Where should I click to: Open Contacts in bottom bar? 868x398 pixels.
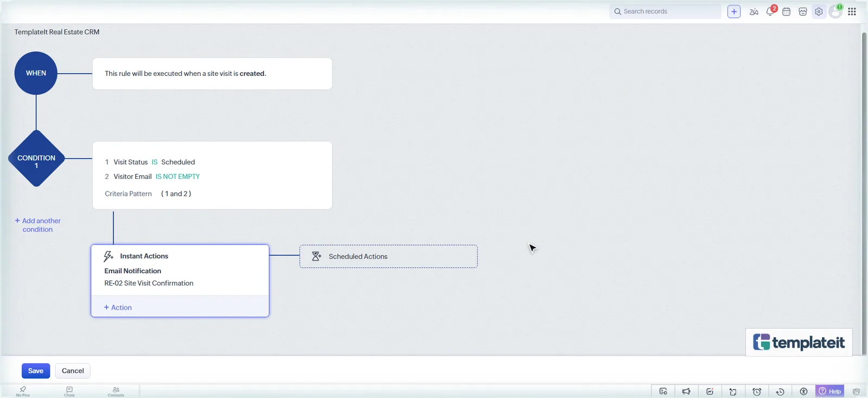point(116,391)
